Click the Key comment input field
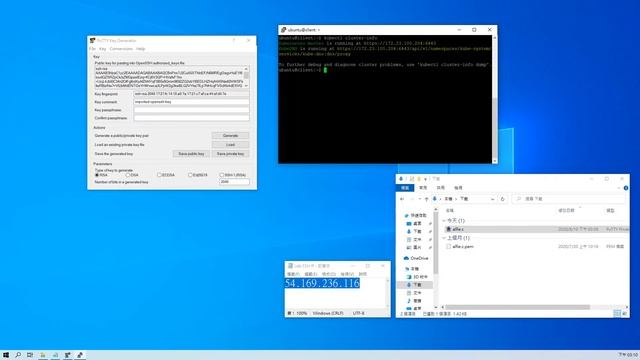 click(191, 102)
